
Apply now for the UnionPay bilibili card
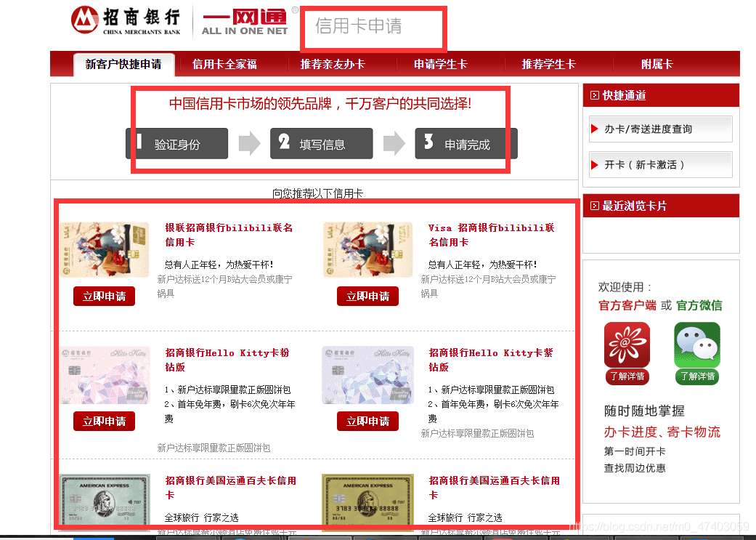[104, 296]
